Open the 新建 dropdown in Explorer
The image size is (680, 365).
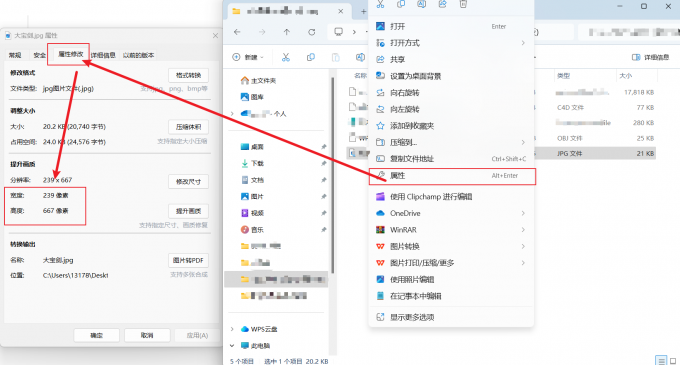(248, 57)
